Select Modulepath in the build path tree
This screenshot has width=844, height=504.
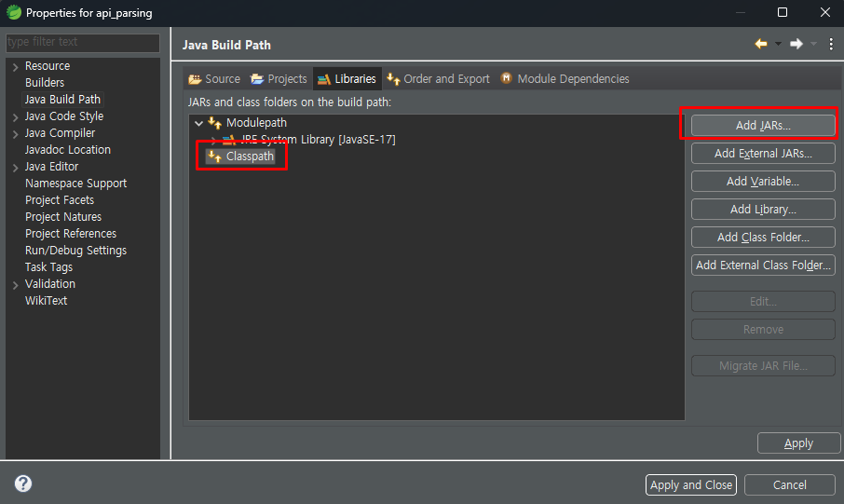(256, 123)
